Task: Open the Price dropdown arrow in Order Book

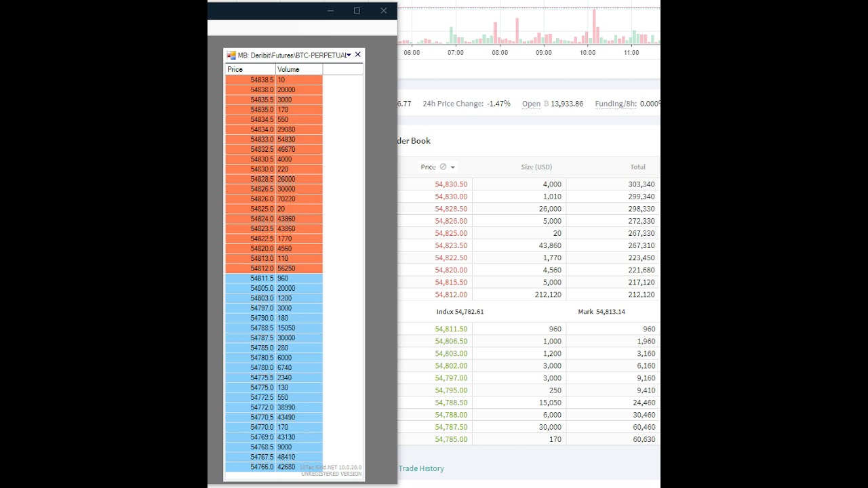Action: 453,167
